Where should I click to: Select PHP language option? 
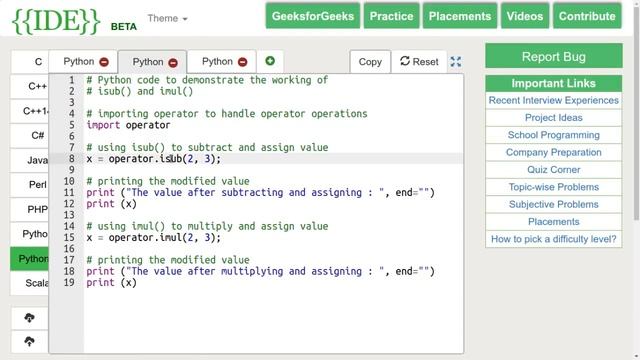click(x=30, y=210)
